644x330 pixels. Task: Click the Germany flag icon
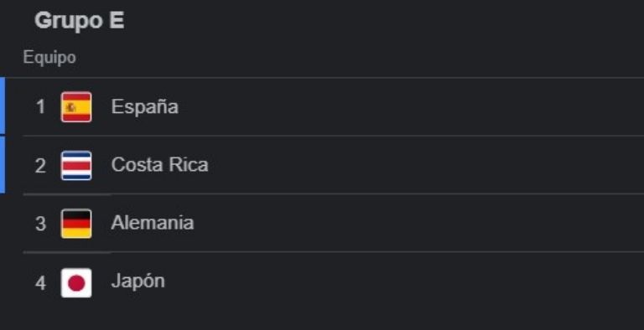[76, 224]
